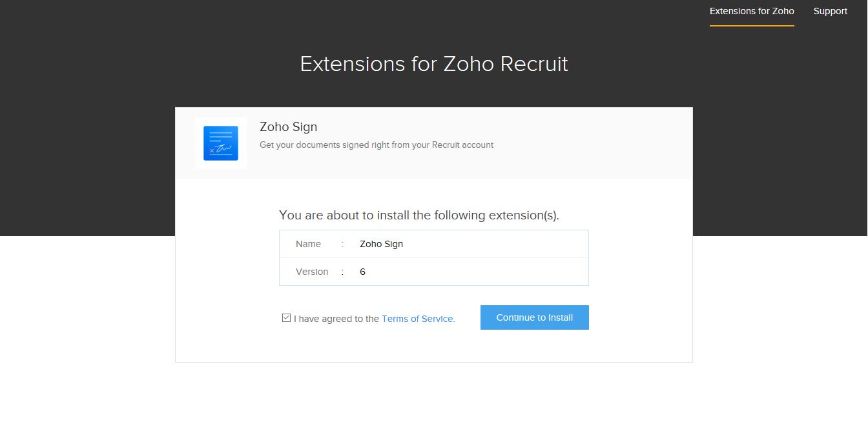868x422 pixels.
Task: Click the Extensions for Zoho Recruit page heading
Action: click(x=434, y=64)
